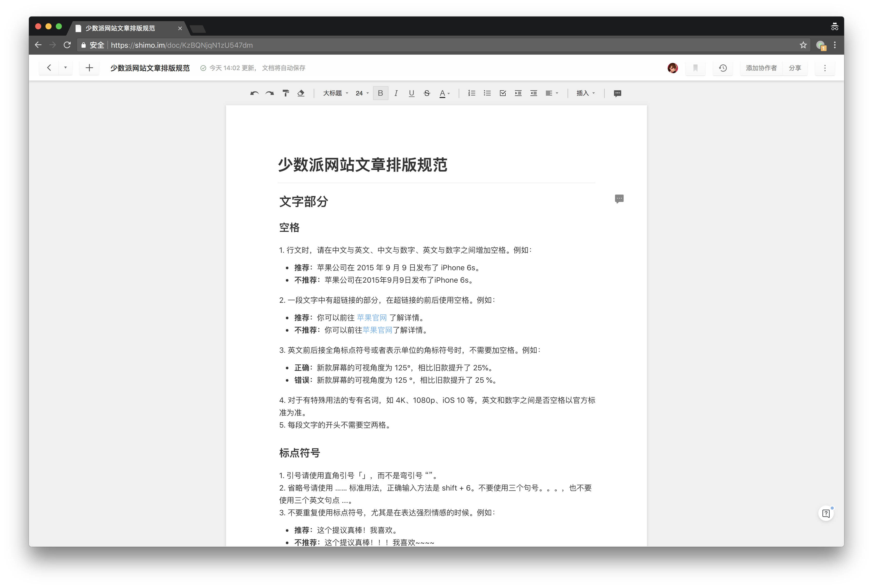
Task: Undo the last edit
Action: tap(254, 93)
